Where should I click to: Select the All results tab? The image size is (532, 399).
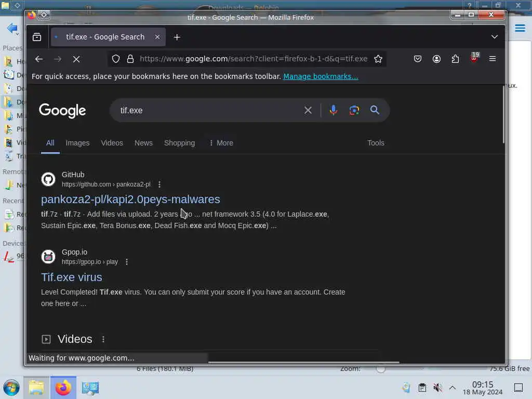50,143
